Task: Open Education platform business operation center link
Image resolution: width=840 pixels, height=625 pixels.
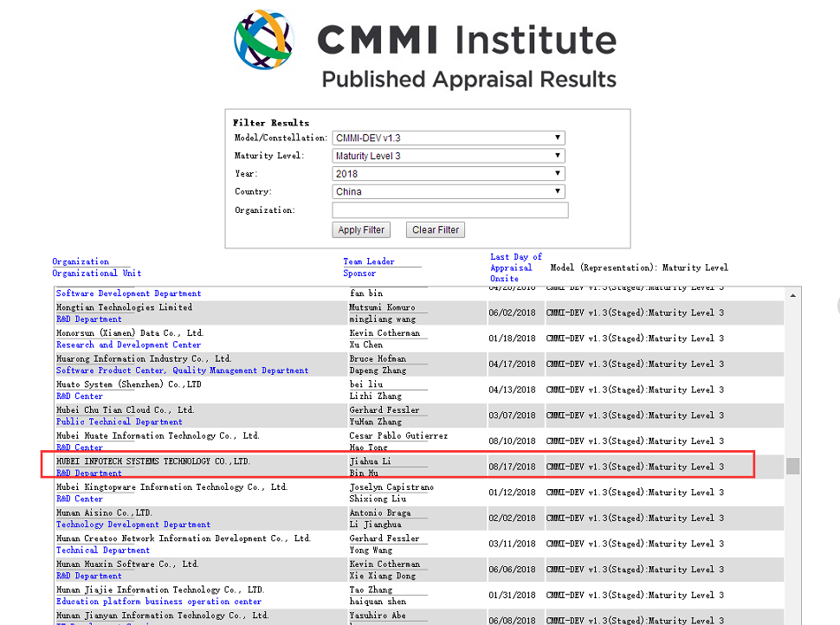Action: pos(158,602)
